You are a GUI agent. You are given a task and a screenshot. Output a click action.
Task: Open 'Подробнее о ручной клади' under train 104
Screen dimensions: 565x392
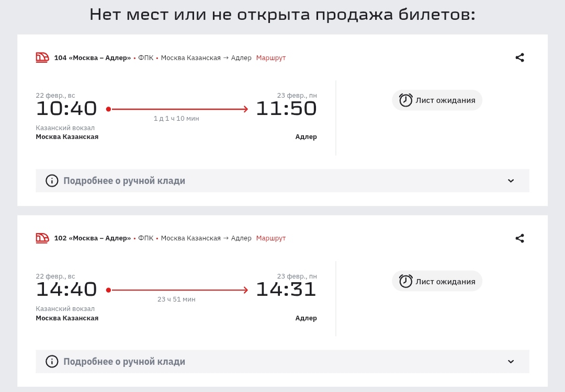pyautogui.click(x=125, y=181)
